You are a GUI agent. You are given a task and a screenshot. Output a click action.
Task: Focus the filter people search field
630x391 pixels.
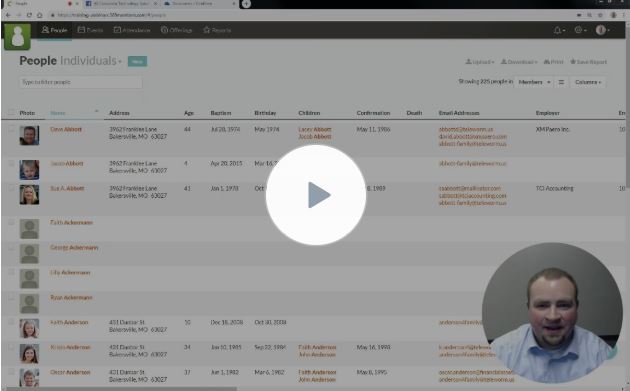(x=81, y=82)
